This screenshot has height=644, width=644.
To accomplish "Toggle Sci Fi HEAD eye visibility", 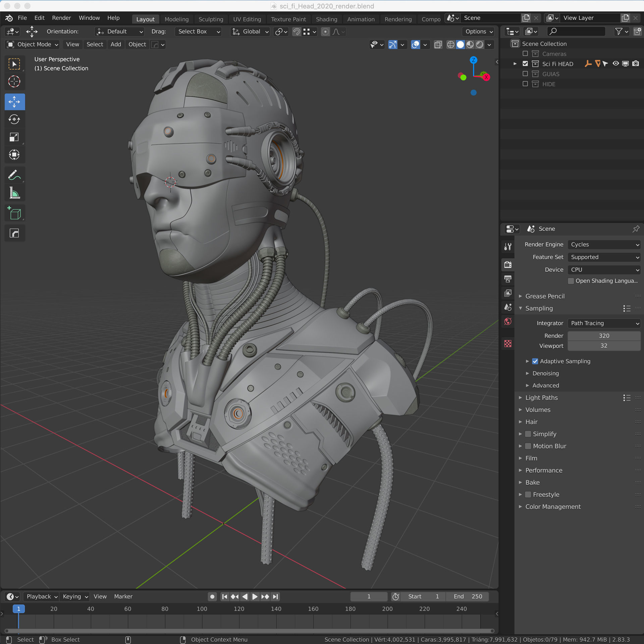I will click(x=616, y=63).
